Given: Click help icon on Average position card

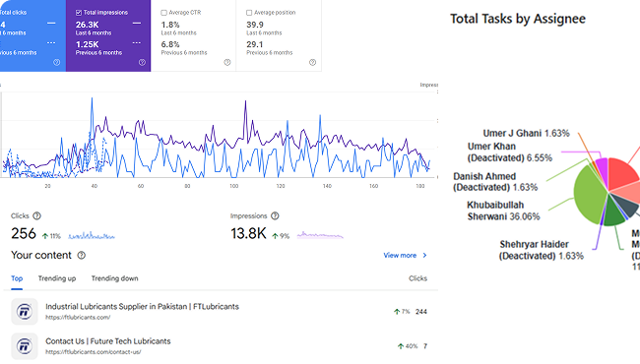Looking at the screenshot, I should tap(313, 62).
